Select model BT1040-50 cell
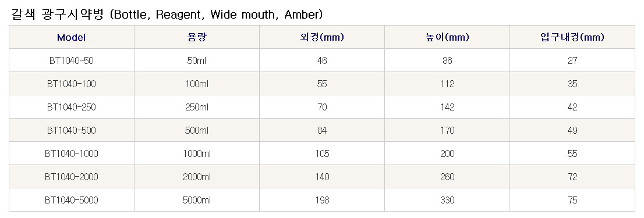The height and width of the screenshot is (218, 644). point(72,60)
